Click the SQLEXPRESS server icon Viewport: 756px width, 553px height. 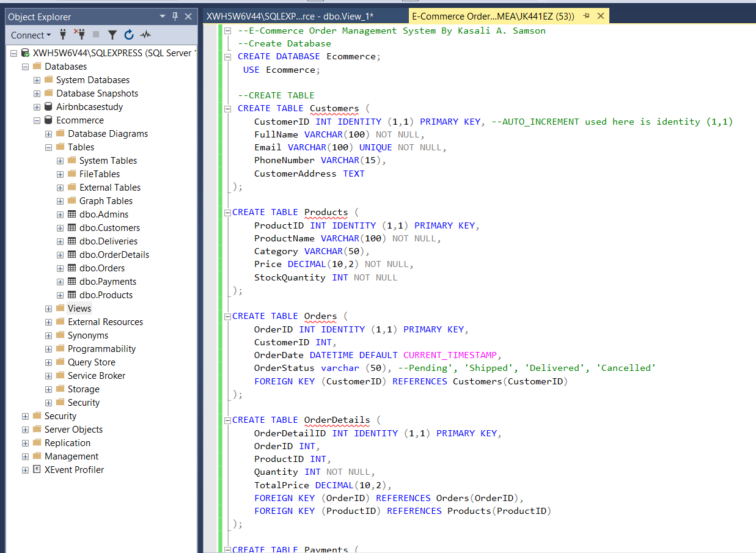[x=25, y=53]
